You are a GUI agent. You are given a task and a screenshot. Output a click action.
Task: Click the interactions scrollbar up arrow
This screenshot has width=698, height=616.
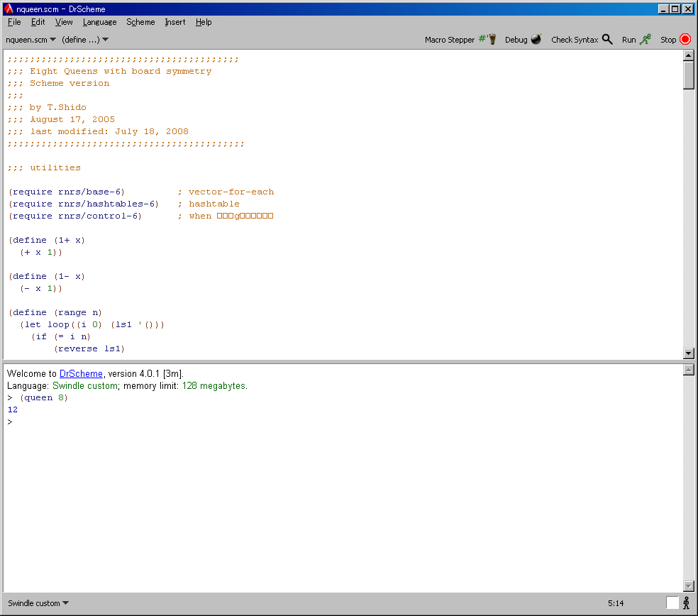(689, 370)
